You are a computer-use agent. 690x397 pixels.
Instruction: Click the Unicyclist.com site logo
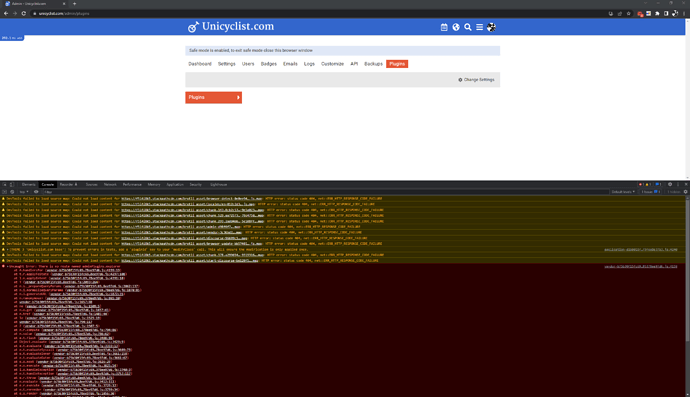pos(231,26)
